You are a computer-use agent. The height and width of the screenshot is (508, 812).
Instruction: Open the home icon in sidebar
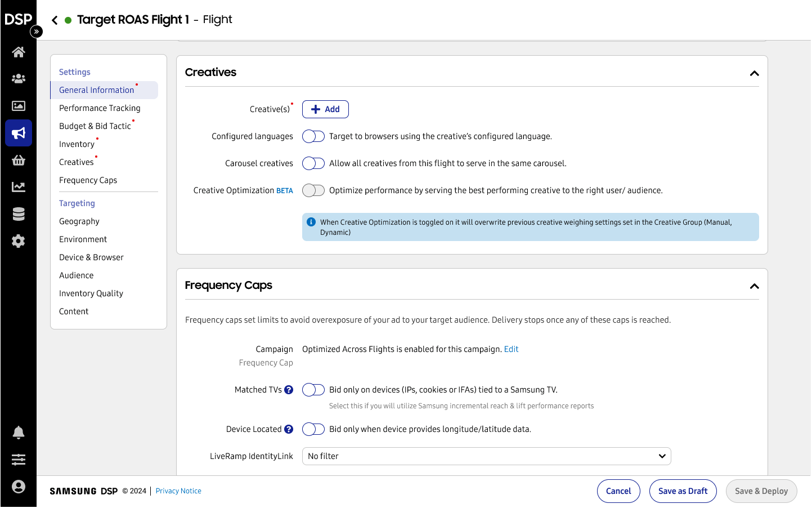coord(19,52)
